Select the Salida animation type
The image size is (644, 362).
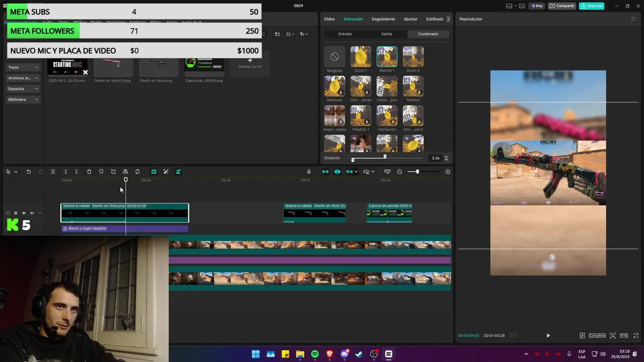coord(386,34)
